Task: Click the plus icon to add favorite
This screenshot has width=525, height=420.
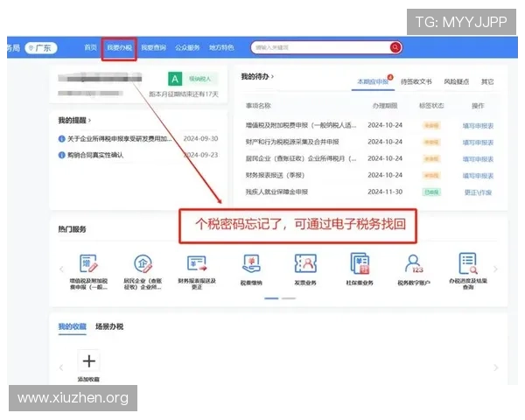Action: 88,360
